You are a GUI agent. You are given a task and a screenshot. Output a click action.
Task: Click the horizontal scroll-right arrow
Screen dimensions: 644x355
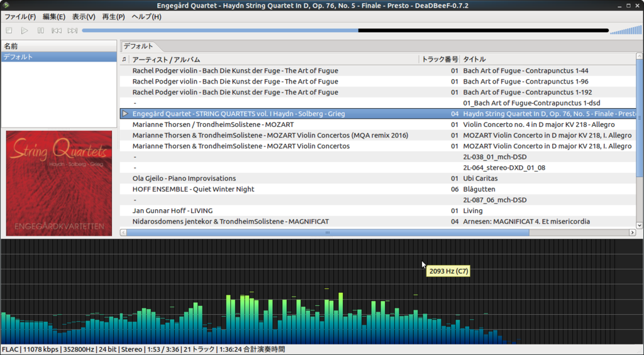coord(633,232)
